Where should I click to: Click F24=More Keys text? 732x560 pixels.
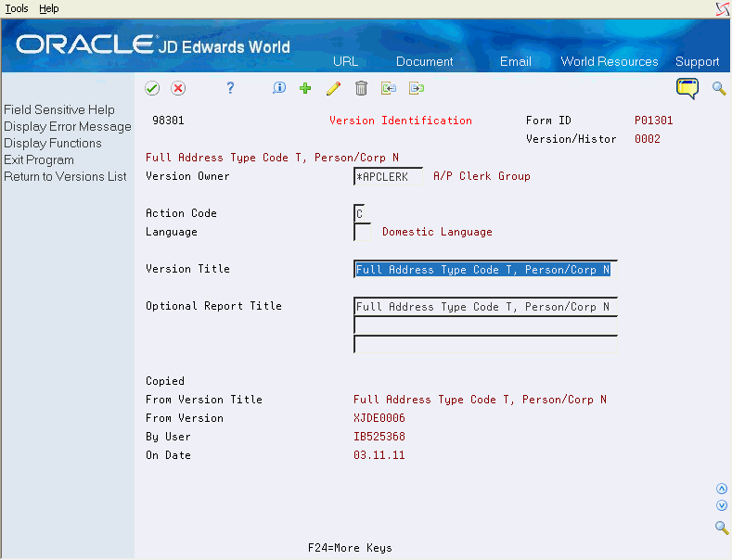(x=350, y=548)
